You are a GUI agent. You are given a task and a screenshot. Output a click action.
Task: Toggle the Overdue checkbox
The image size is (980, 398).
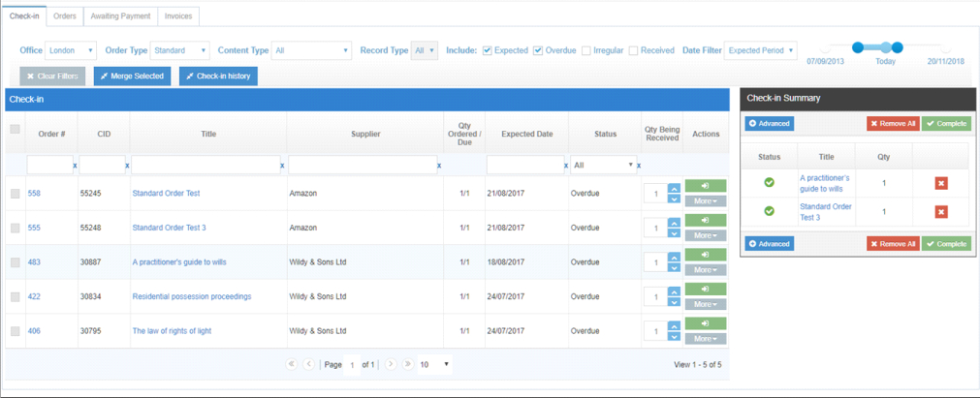(538, 50)
